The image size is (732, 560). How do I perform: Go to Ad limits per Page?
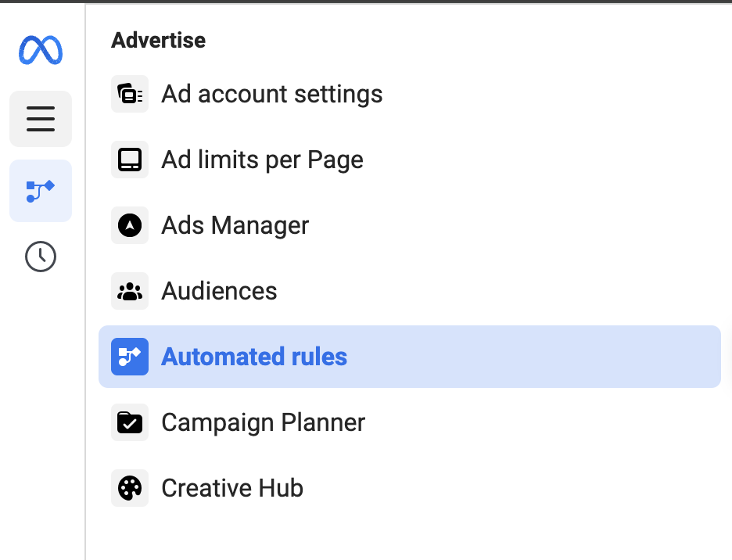click(262, 160)
